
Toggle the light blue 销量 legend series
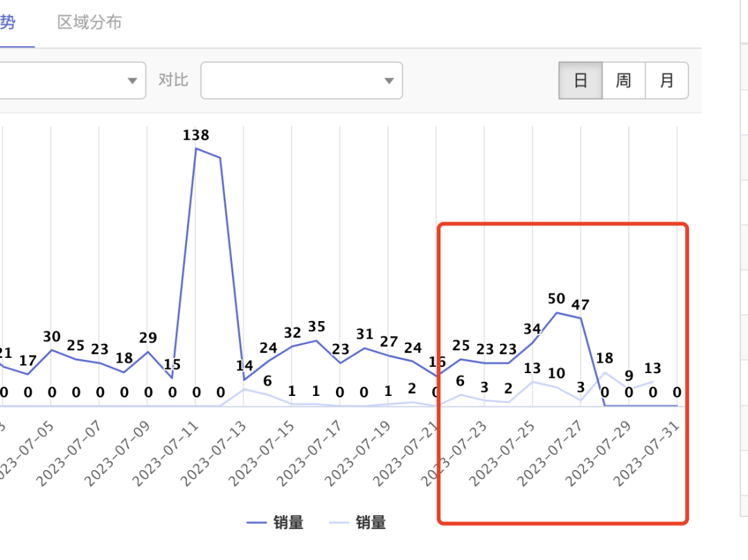tap(371, 523)
